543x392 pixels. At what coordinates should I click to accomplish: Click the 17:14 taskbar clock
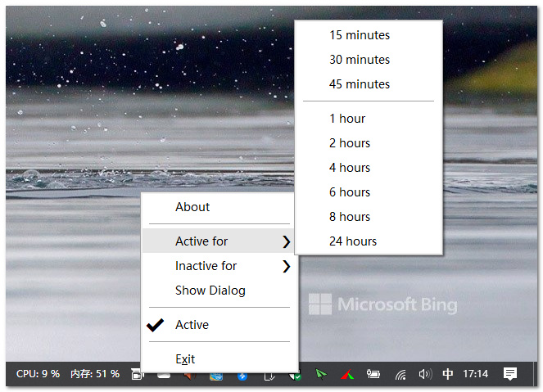pyautogui.click(x=475, y=374)
